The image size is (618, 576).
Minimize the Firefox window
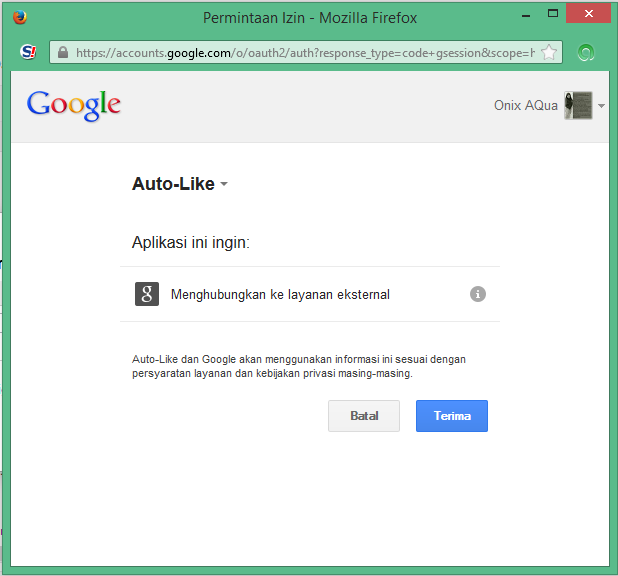(x=526, y=16)
